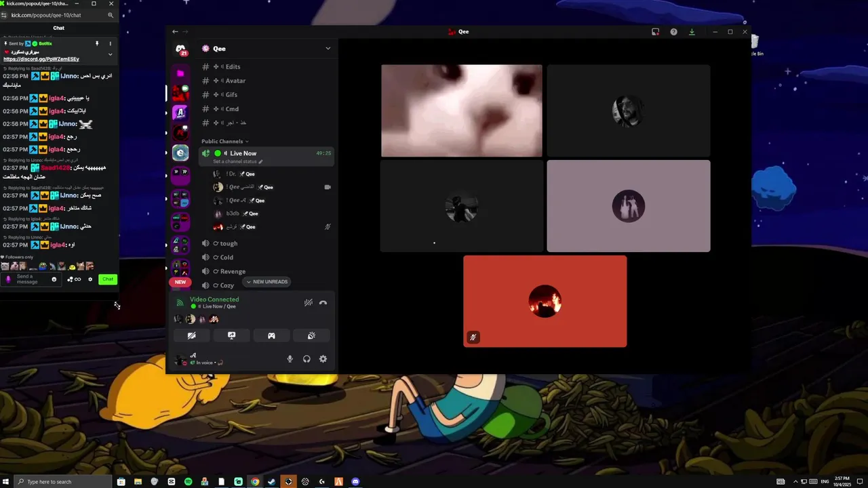The width and height of the screenshot is (868, 488).
Task: Toggle noise suppression in voice panel
Action: 308,303
